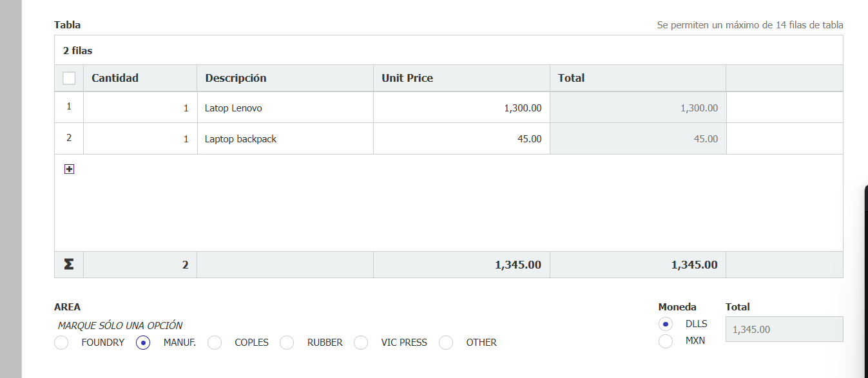The height and width of the screenshot is (378, 868).
Task: Switch currency to MXN
Action: (x=666, y=341)
